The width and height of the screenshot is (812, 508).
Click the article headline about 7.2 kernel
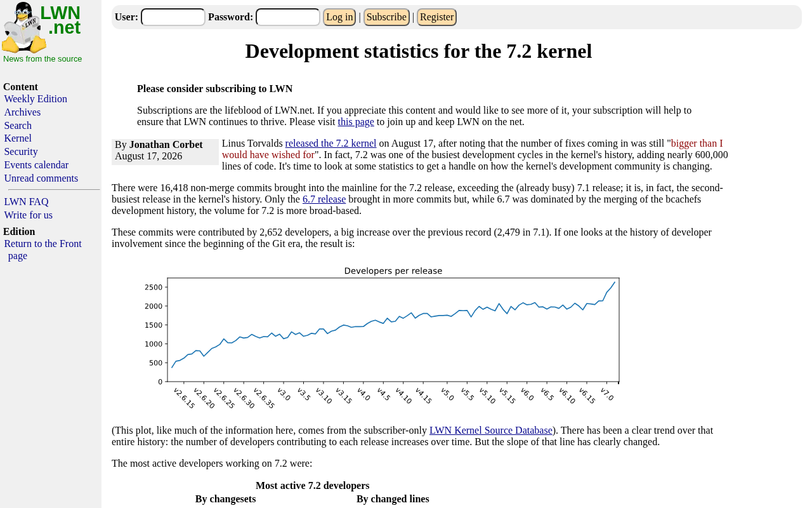[x=419, y=51]
